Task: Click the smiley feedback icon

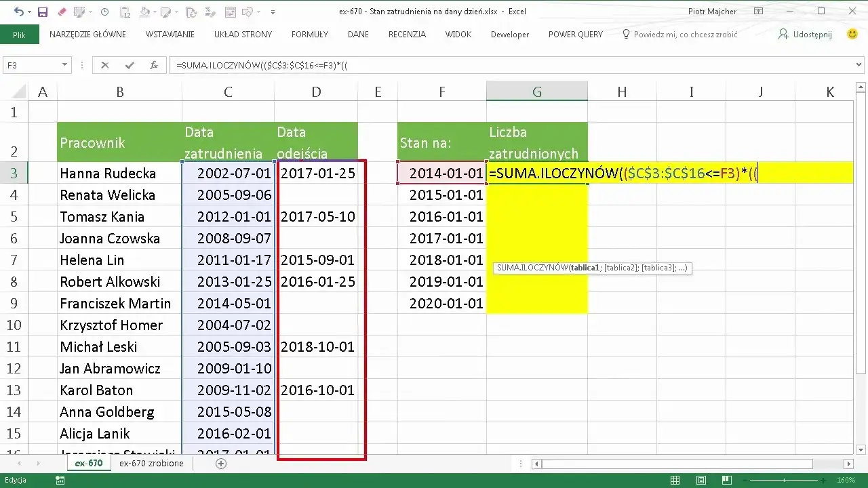Action: click(853, 34)
